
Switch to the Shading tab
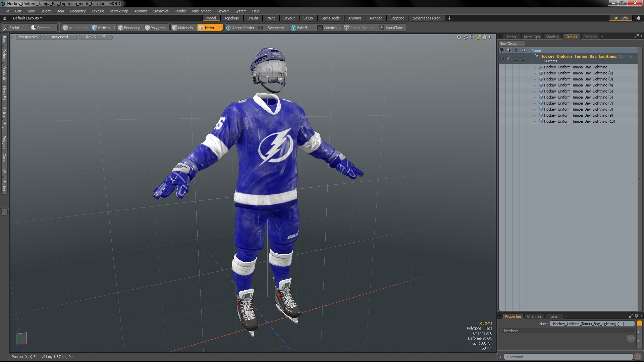click(x=552, y=37)
